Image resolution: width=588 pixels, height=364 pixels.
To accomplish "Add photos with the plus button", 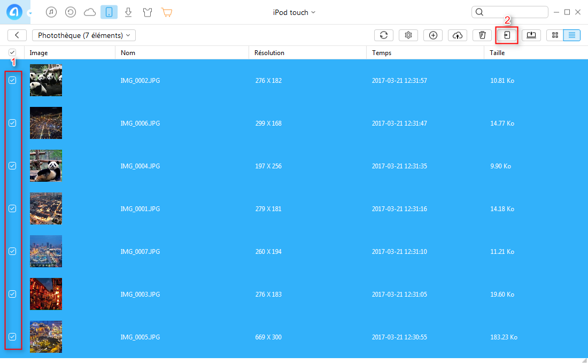I will tap(433, 35).
